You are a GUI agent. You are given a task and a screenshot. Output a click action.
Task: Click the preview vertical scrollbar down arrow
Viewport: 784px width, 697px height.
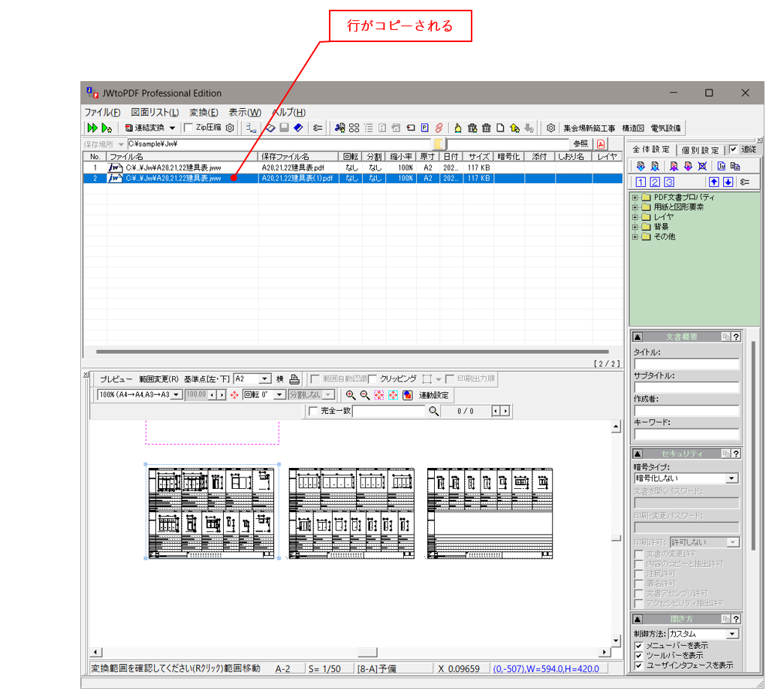coord(616,640)
